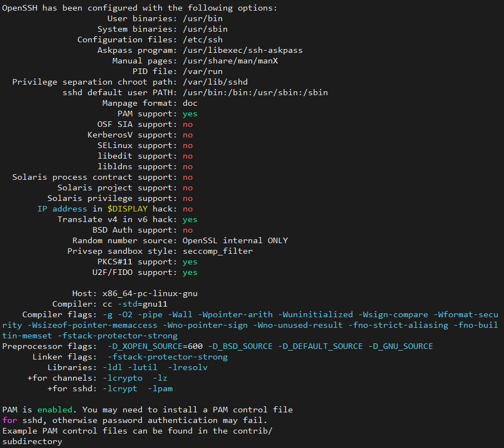
Task: Click the '-Wall' compiler flag
Action: (180, 315)
